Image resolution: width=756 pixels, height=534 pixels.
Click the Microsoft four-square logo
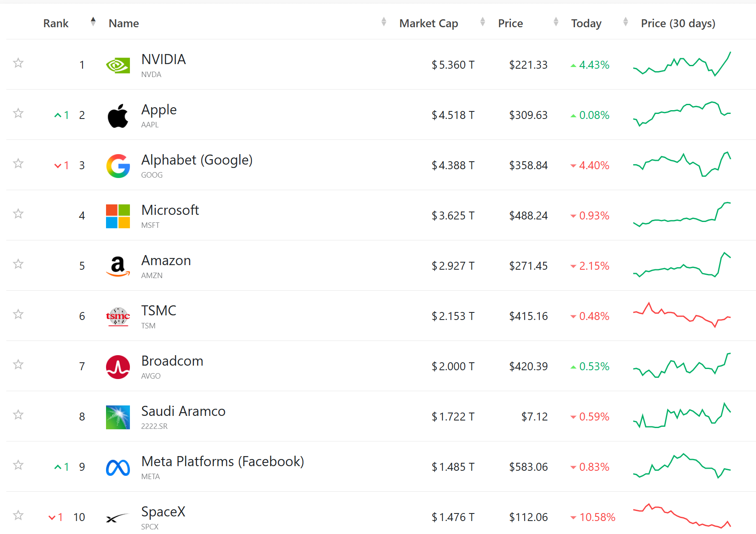(x=118, y=216)
